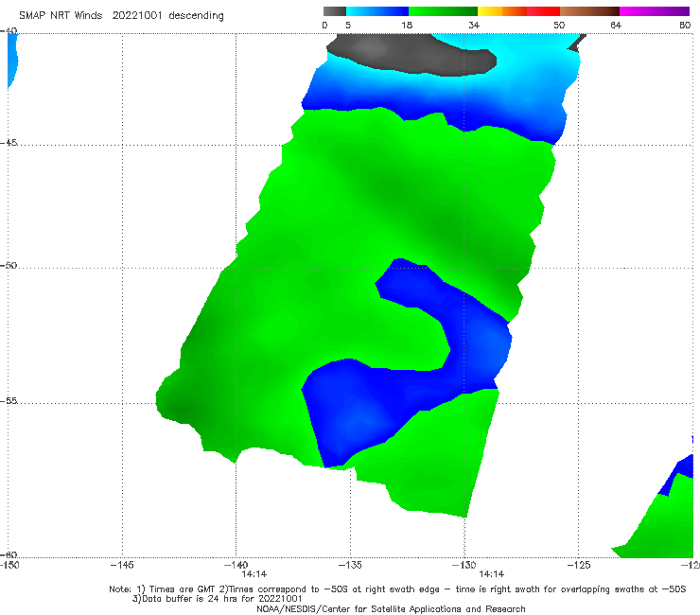
Task: Click the '3)Data buffer is 24 hrs' footnote
Action: coord(217,599)
